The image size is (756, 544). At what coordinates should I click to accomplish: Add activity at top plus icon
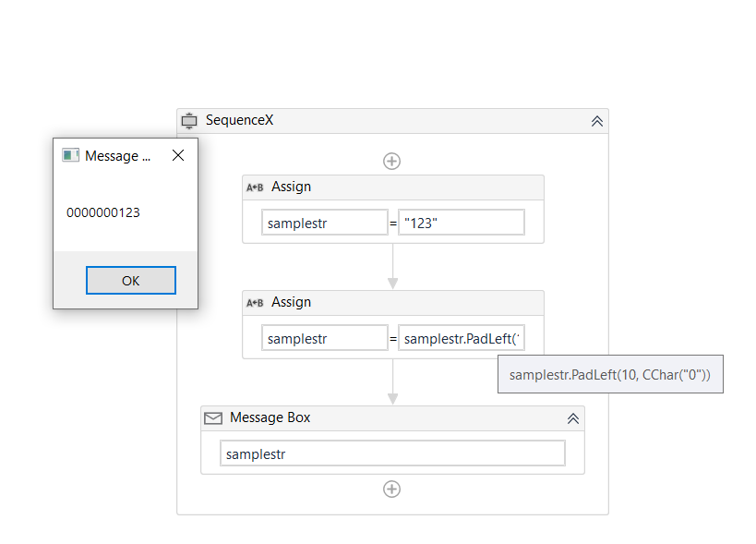(x=391, y=161)
